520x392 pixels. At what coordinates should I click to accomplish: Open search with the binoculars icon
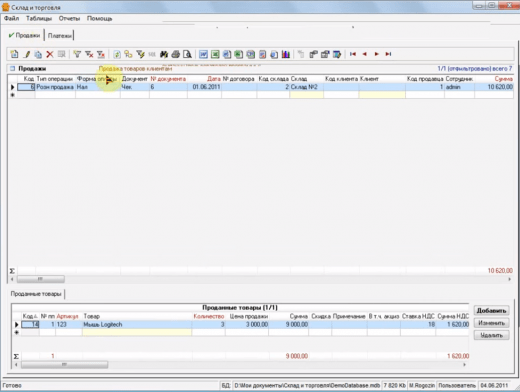click(164, 54)
